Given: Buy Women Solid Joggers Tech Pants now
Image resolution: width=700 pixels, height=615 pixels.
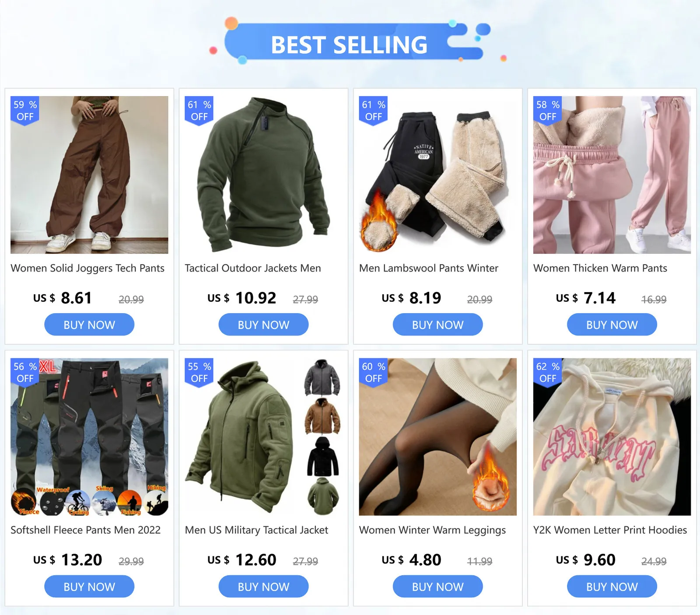Looking at the screenshot, I should click(89, 325).
